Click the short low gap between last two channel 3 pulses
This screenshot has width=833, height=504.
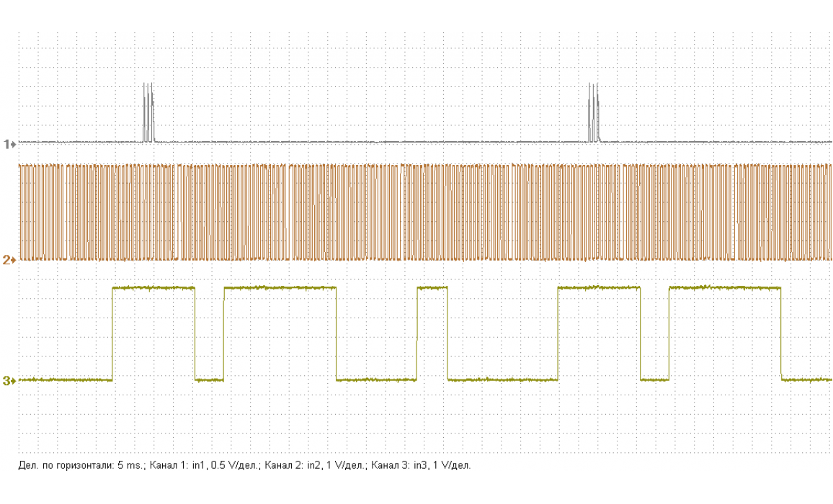(x=654, y=379)
